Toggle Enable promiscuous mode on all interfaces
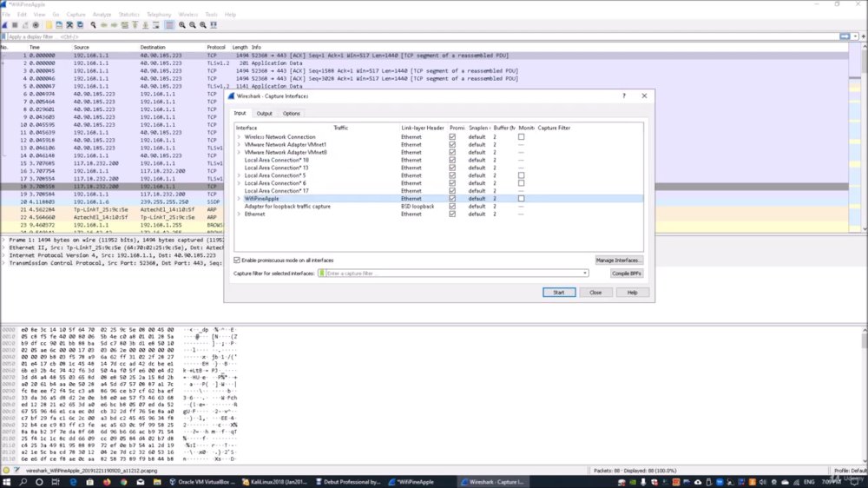The image size is (868, 488). (x=237, y=260)
